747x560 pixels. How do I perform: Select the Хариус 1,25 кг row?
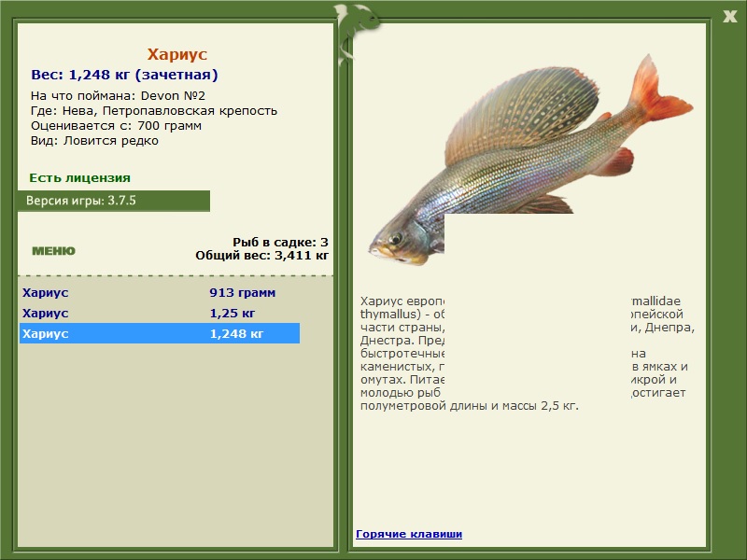pos(160,313)
